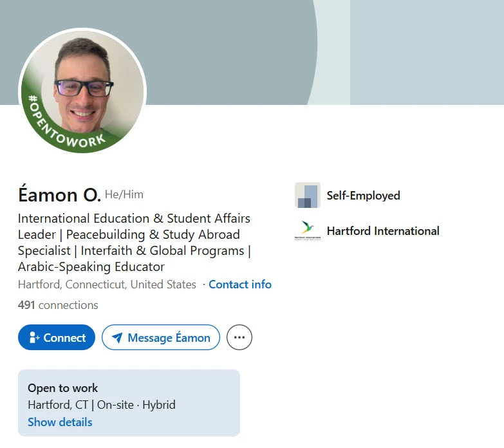Click the person-plus icon in Connect
The width and height of the screenshot is (504, 448).
pos(33,337)
